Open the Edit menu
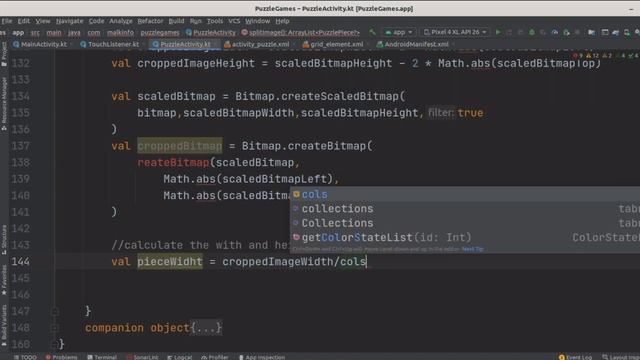The width and height of the screenshot is (640, 360). 24,21
